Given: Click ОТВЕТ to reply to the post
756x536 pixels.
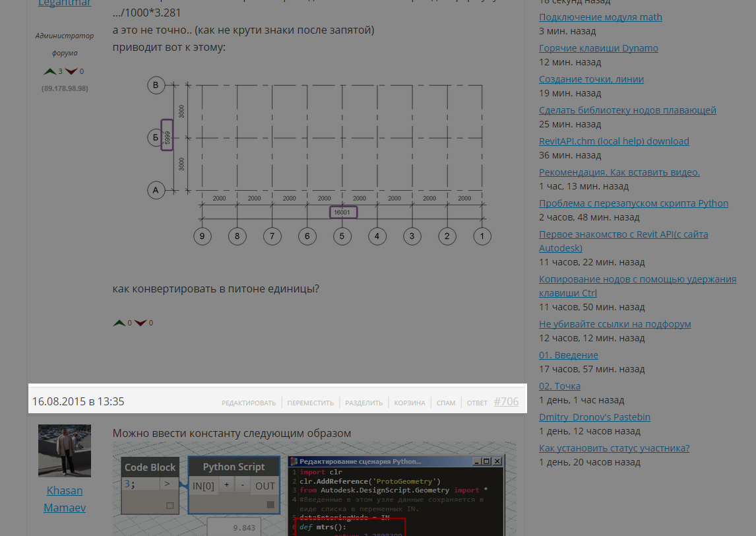Looking at the screenshot, I should click(477, 403).
